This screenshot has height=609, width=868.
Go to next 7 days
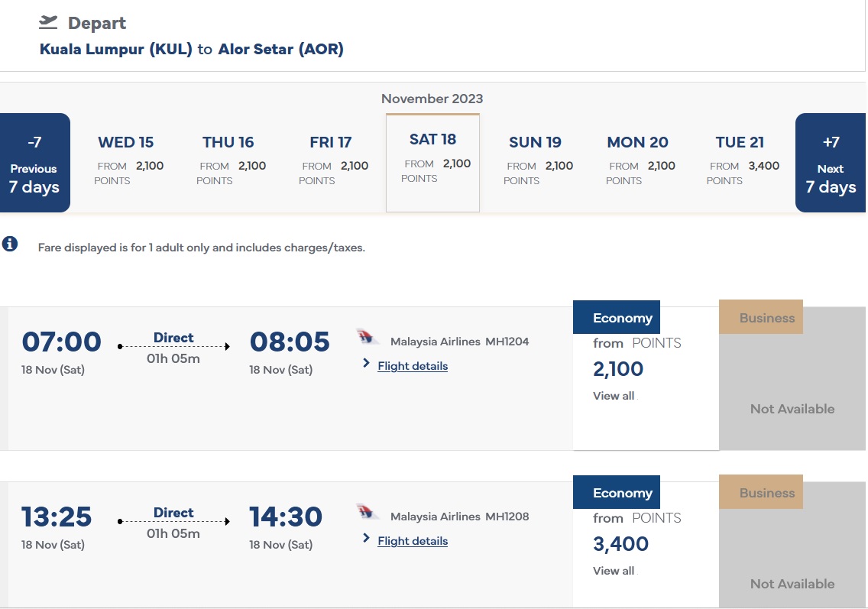pos(830,163)
